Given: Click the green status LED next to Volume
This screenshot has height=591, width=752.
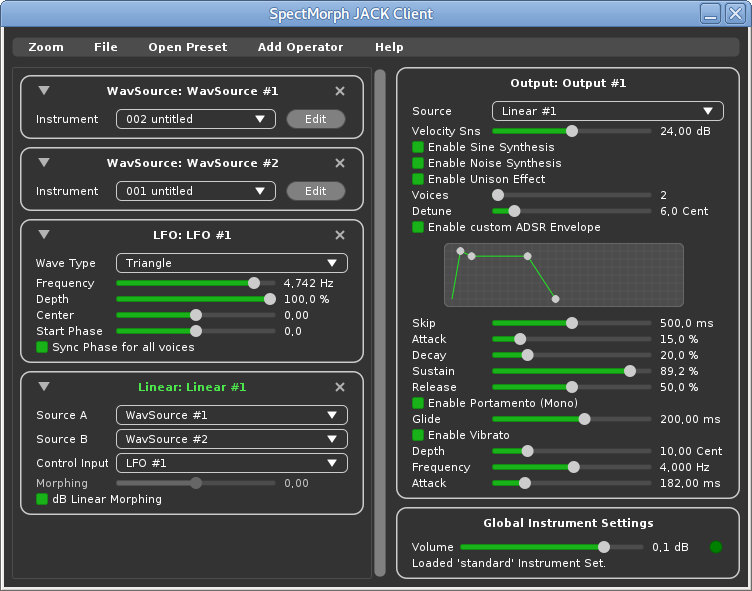Looking at the screenshot, I should [x=716, y=547].
